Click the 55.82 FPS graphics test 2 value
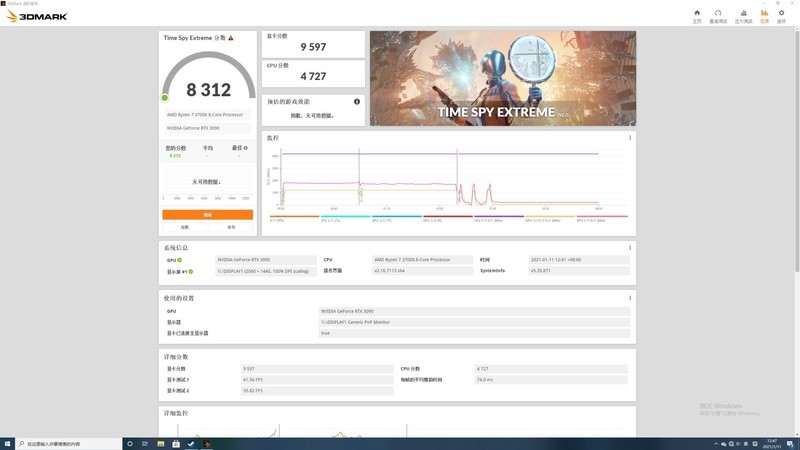Viewport: 800px width, 450px height. [317, 391]
